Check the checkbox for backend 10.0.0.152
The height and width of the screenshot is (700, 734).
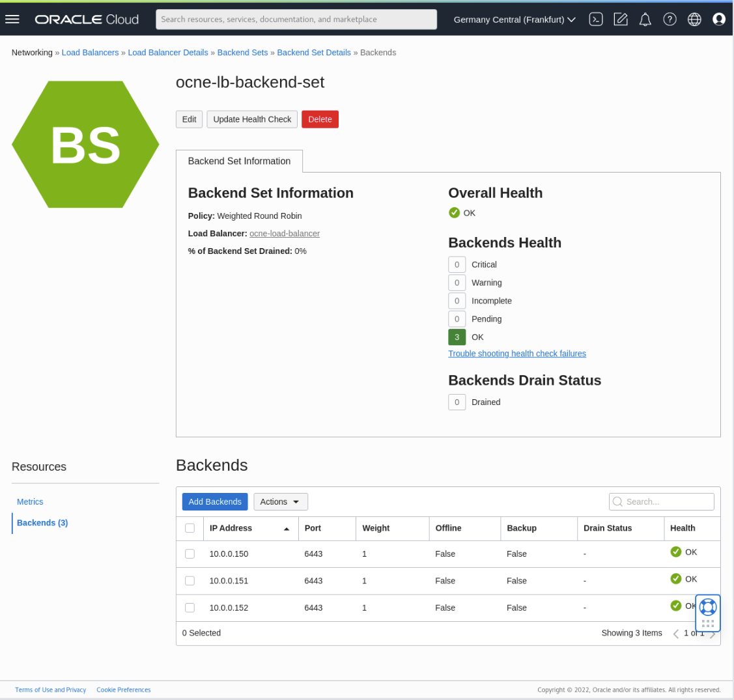[190, 607]
